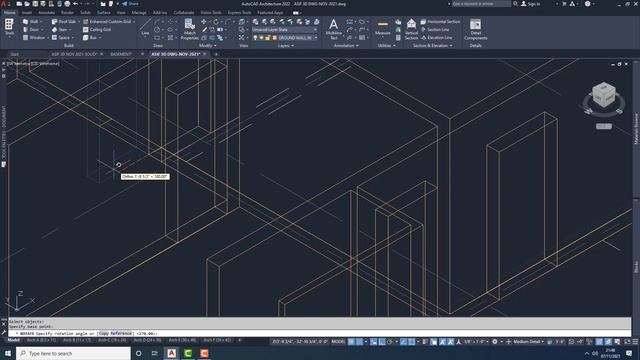
Task: Expand the Enhanced Custom Grid dropdown arrow
Action: [x=134, y=22]
